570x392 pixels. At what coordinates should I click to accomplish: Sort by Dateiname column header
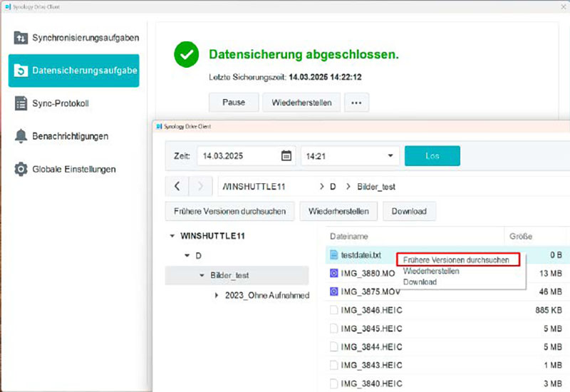click(349, 237)
